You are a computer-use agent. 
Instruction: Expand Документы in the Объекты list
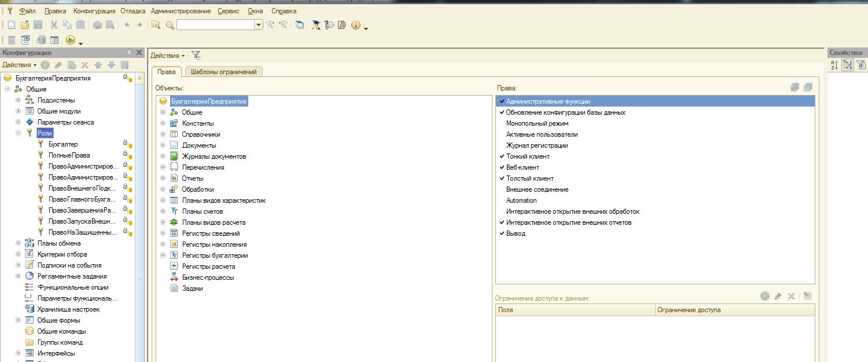[x=163, y=145]
